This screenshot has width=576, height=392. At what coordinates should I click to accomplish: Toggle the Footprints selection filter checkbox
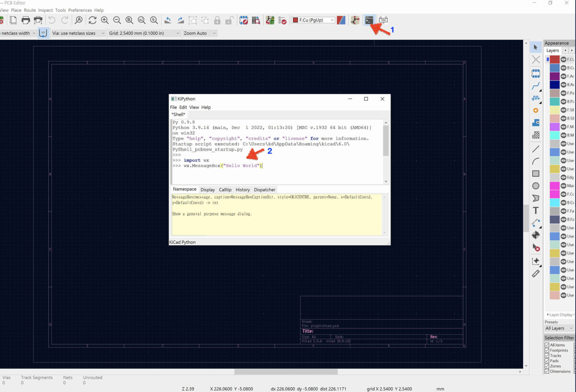pyautogui.click(x=547, y=350)
